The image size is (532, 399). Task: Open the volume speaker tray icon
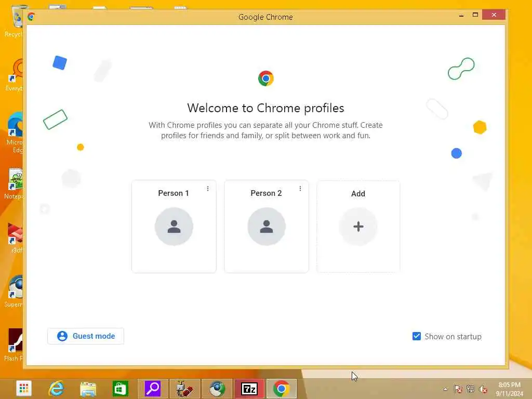tap(483, 389)
